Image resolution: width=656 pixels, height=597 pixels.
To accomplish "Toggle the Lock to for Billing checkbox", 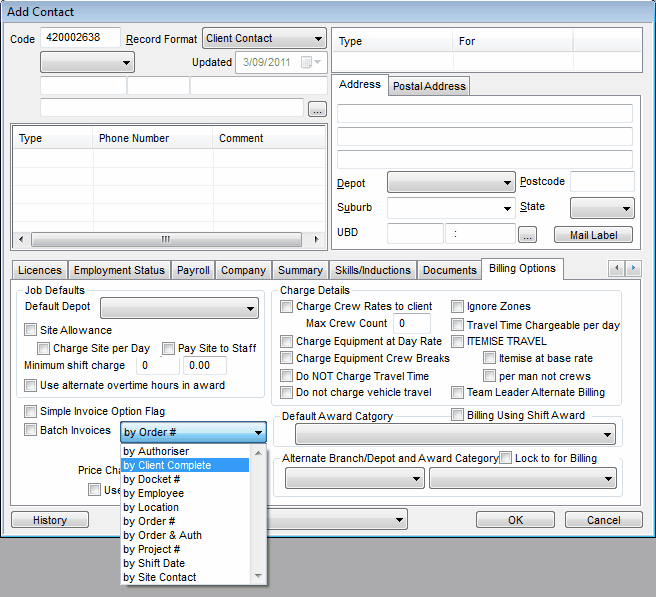I will pyautogui.click(x=506, y=458).
